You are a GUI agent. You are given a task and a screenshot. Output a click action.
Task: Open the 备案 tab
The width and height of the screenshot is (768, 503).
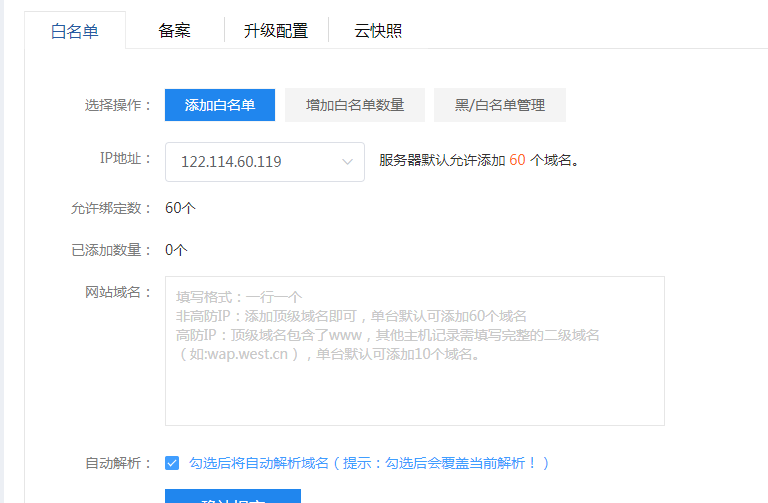tap(174, 31)
